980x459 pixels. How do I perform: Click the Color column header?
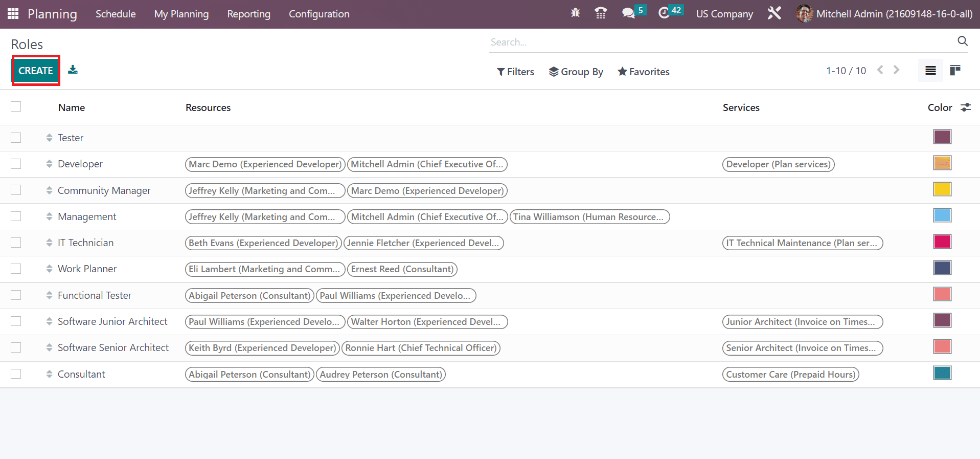tap(940, 107)
